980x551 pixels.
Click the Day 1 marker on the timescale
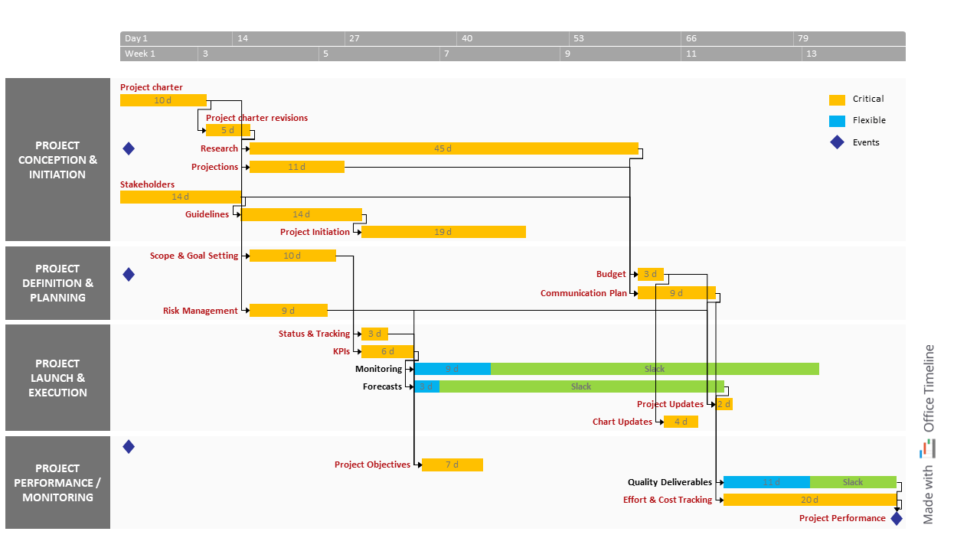click(136, 38)
